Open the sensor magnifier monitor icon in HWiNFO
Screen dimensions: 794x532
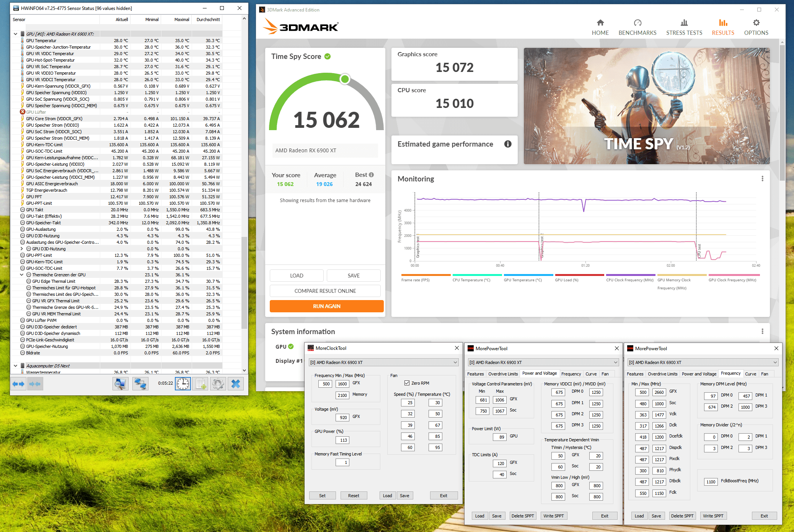[x=120, y=383]
